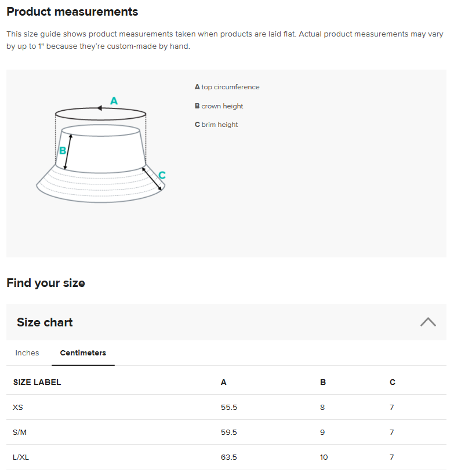Screen dimensions: 454x476
Task: Select the XS size row
Action: tap(18, 408)
